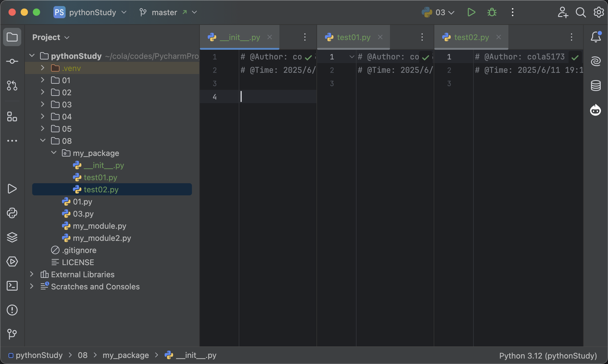
Task: Expand the 01 folder
Action: pos(43,80)
